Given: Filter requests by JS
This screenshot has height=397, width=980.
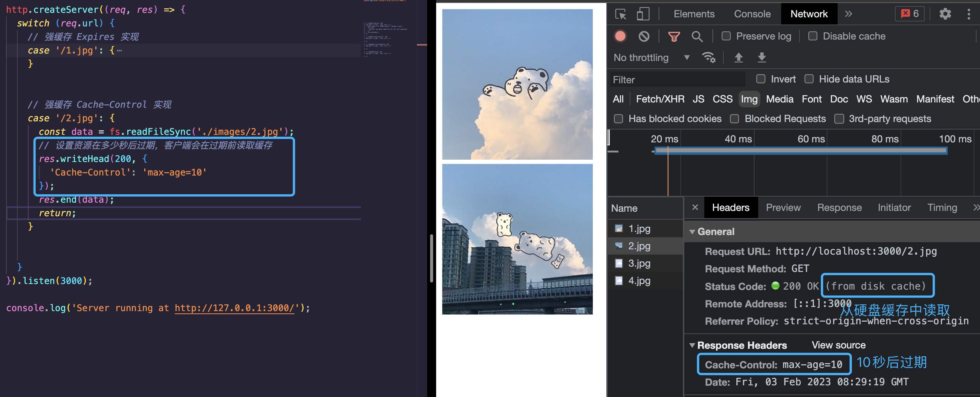Looking at the screenshot, I should [x=698, y=99].
